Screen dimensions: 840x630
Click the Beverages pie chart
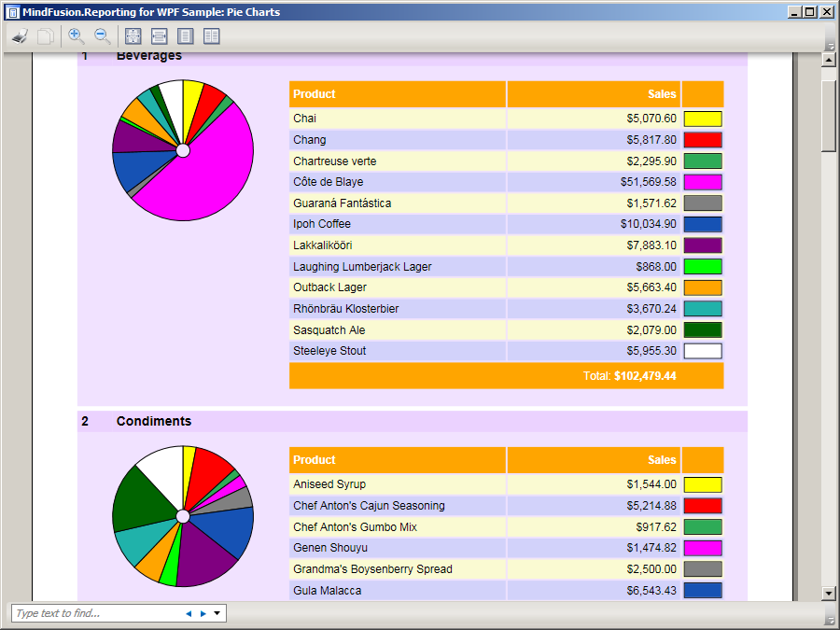click(x=183, y=150)
